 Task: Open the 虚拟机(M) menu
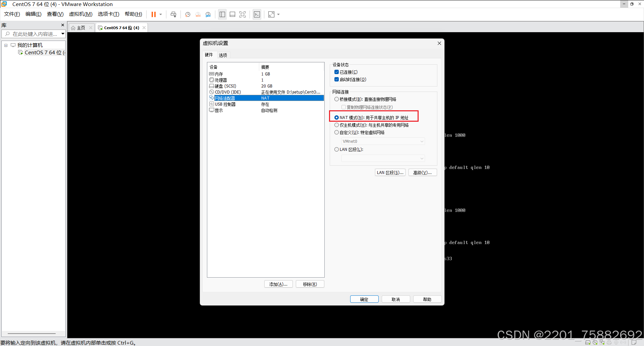click(x=80, y=14)
